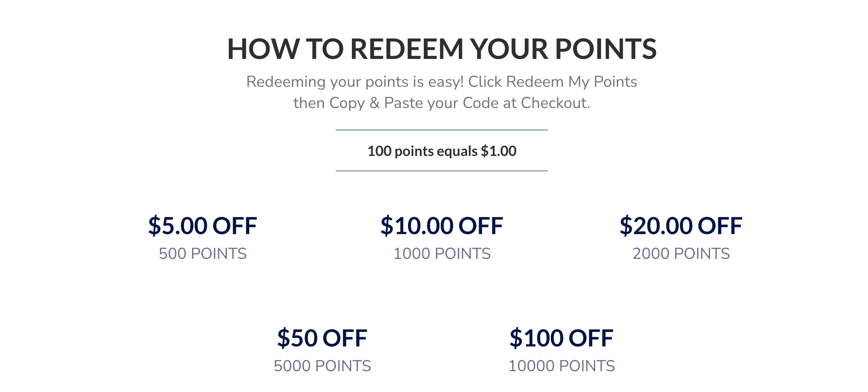Click the divider line below points conversion

pyautogui.click(x=442, y=171)
